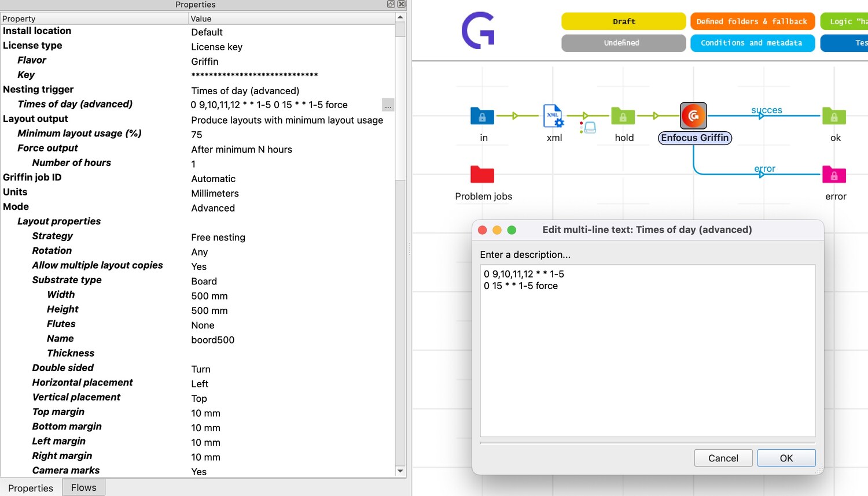Click the Allow multiple layout copies value

click(x=198, y=266)
